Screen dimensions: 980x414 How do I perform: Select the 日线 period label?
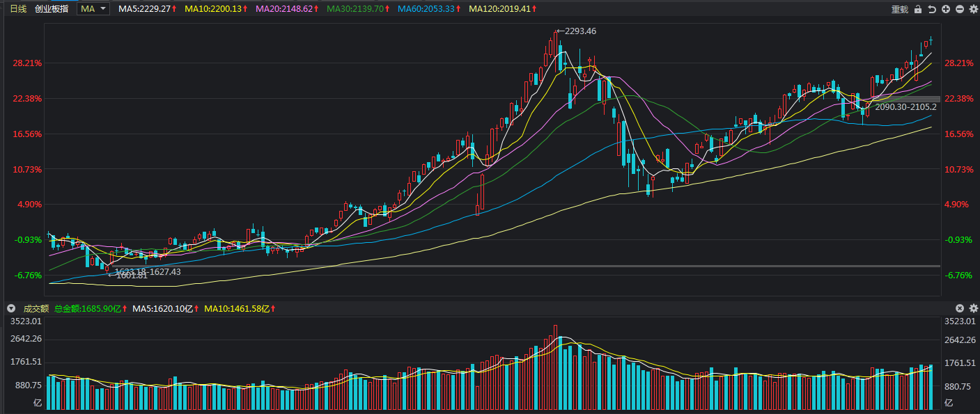click(x=17, y=9)
